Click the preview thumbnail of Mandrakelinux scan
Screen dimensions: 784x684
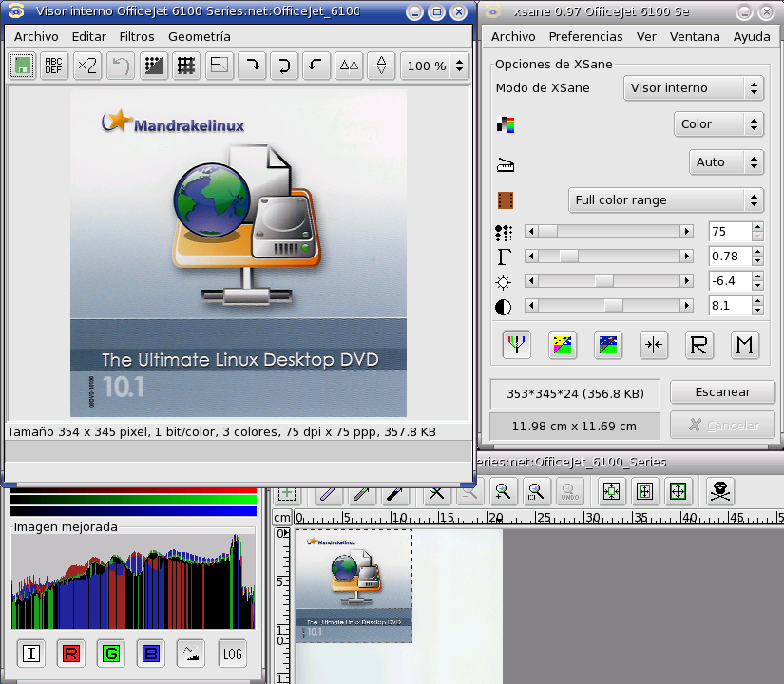[354, 586]
